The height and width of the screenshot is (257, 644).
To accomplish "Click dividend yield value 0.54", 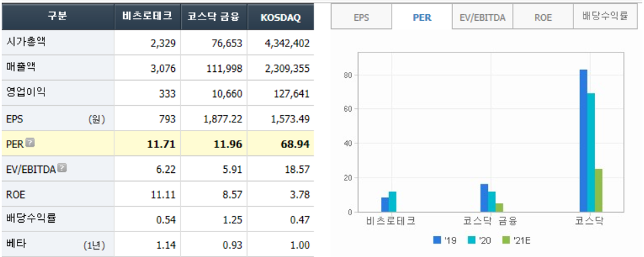I will click(167, 219).
